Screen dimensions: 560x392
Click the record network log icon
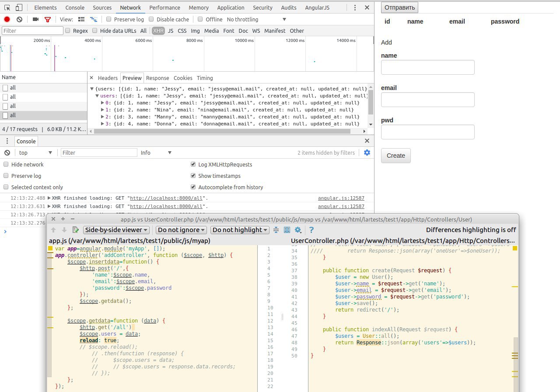click(7, 19)
